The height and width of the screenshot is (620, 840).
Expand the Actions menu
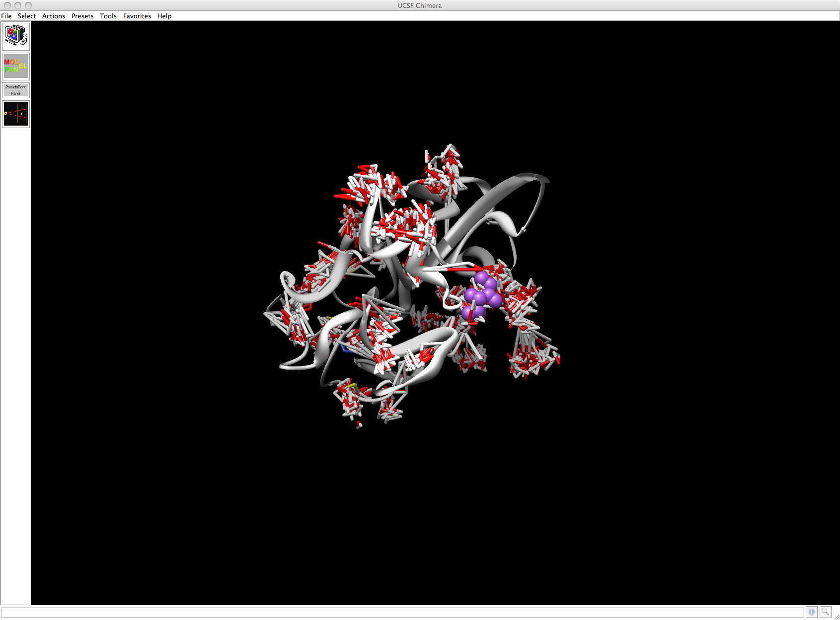tap(54, 16)
